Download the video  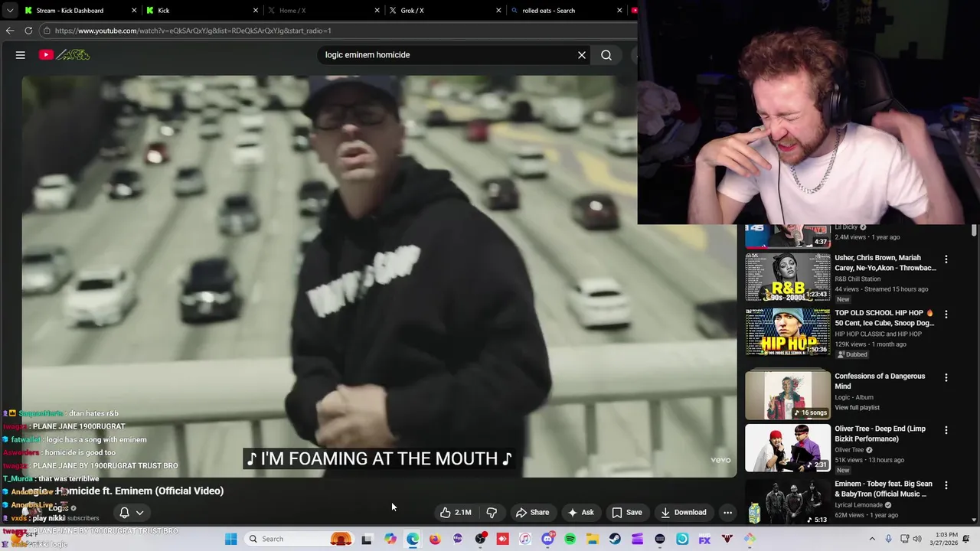pos(684,513)
